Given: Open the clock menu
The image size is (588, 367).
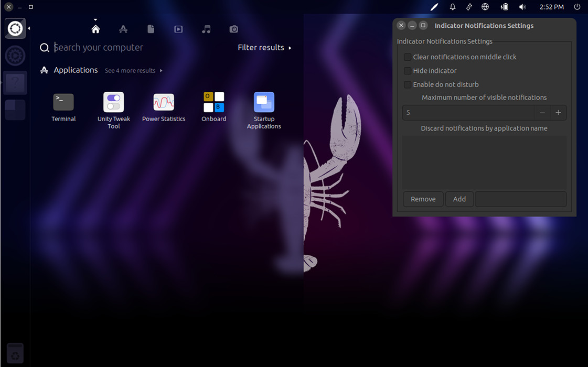Looking at the screenshot, I should click(x=552, y=7).
